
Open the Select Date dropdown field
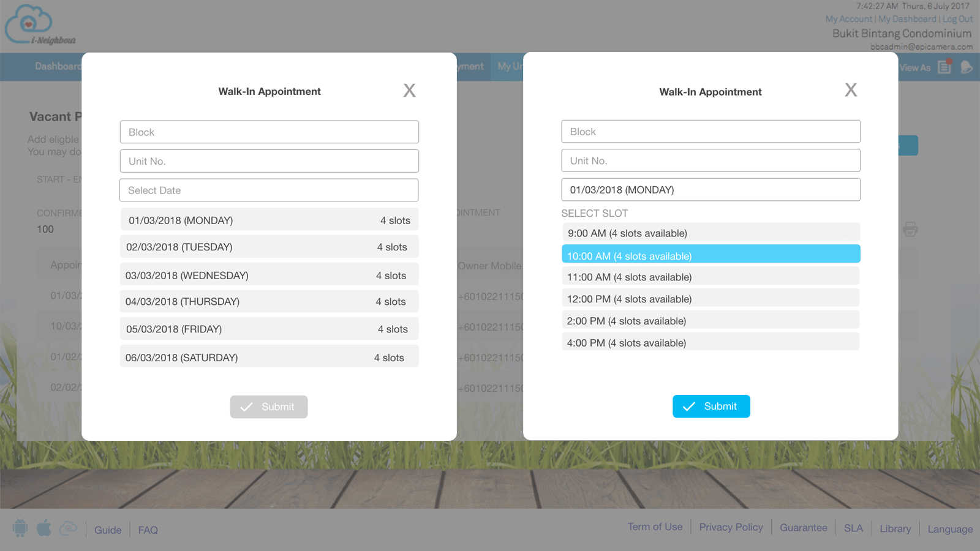[x=269, y=190]
